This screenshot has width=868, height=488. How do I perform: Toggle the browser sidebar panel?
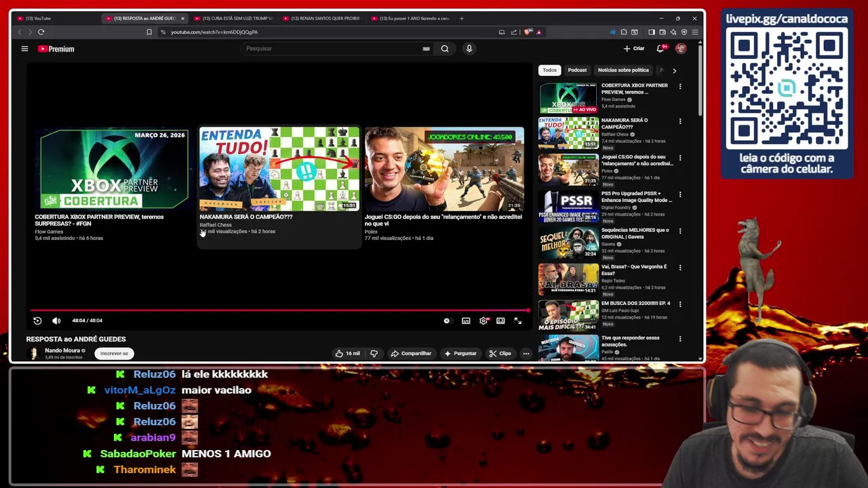point(652,32)
